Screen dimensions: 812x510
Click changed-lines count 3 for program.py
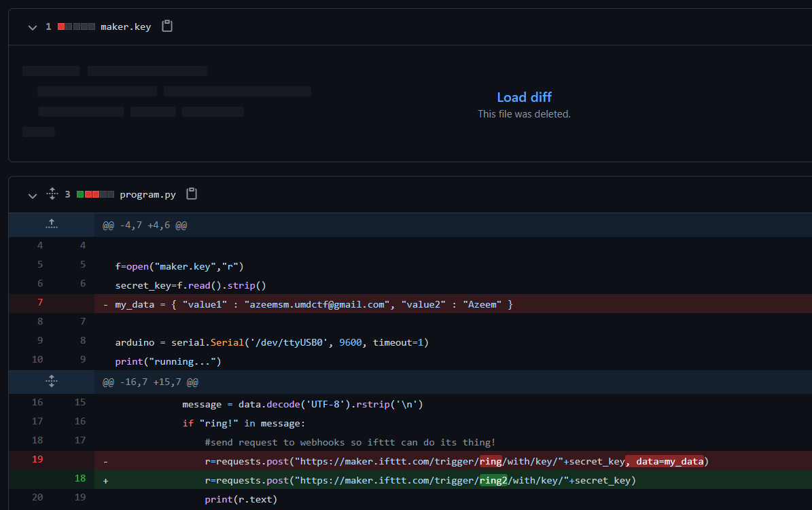tap(67, 194)
